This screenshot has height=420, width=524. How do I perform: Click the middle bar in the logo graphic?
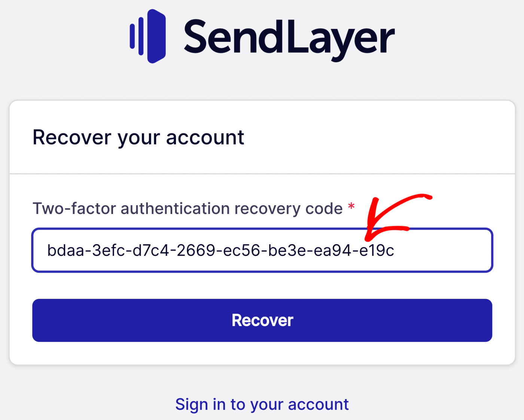[x=140, y=36]
